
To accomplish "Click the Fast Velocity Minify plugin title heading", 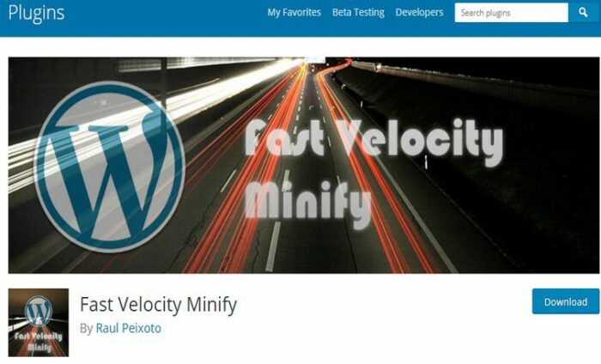I will pos(158,305).
